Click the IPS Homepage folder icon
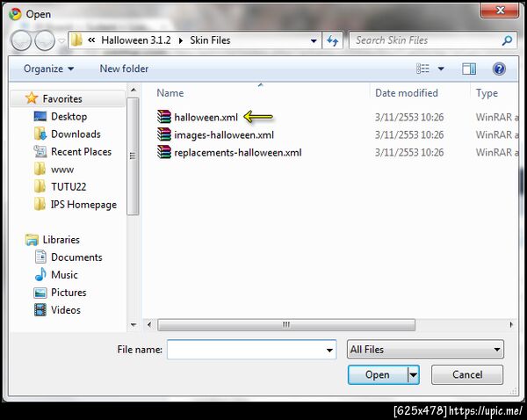 [40, 204]
